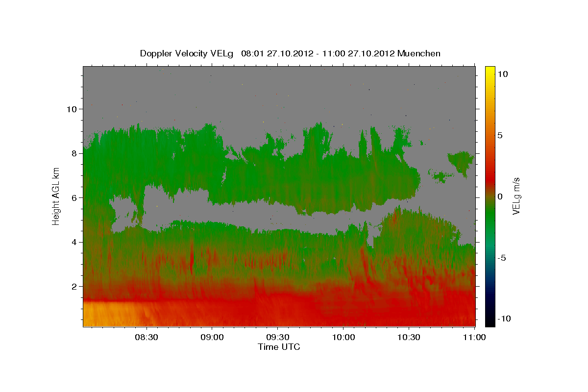This screenshot has width=588, height=392.
Task: Click the colorbar value 0
Action: pos(500,196)
